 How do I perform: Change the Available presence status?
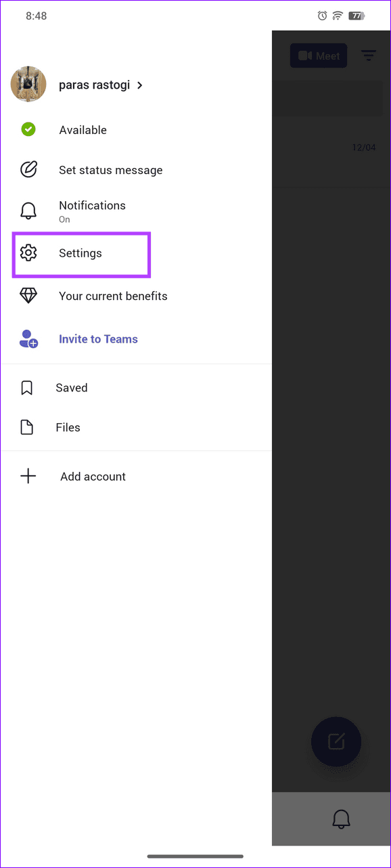(x=83, y=130)
